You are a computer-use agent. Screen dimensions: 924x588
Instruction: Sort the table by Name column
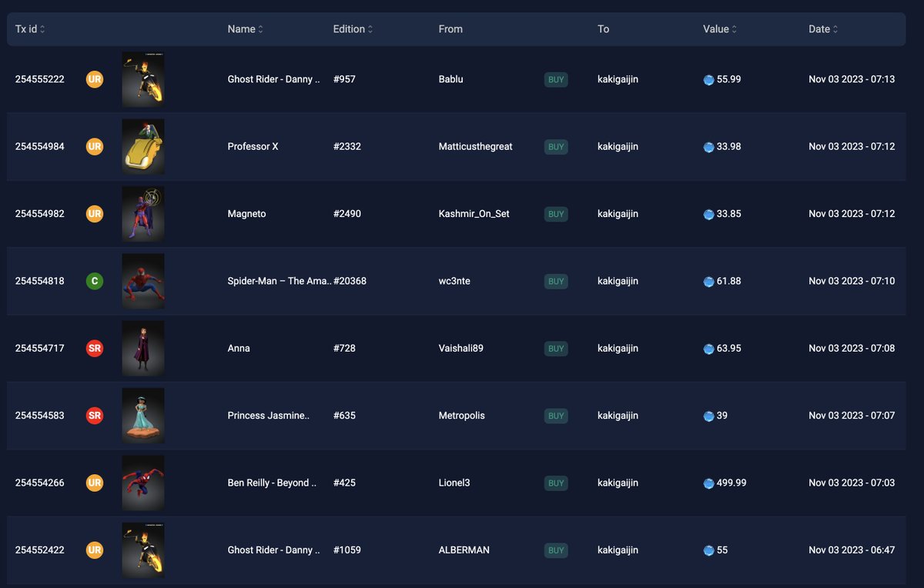[x=246, y=29]
